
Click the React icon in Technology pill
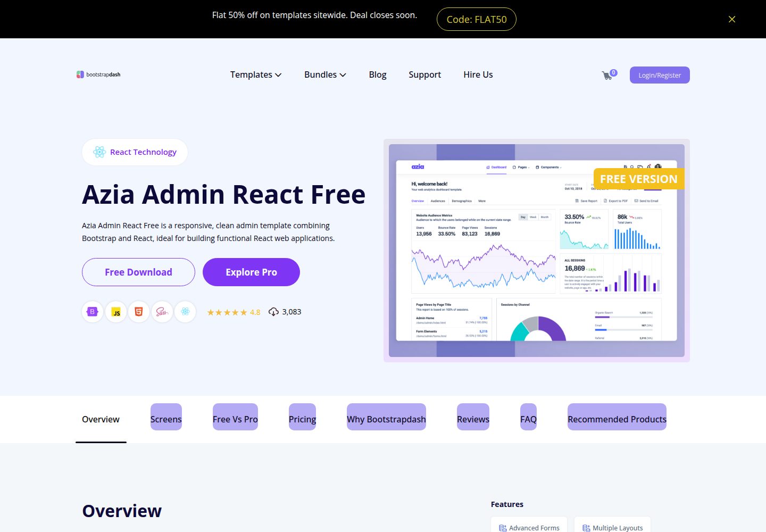point(99,152)
